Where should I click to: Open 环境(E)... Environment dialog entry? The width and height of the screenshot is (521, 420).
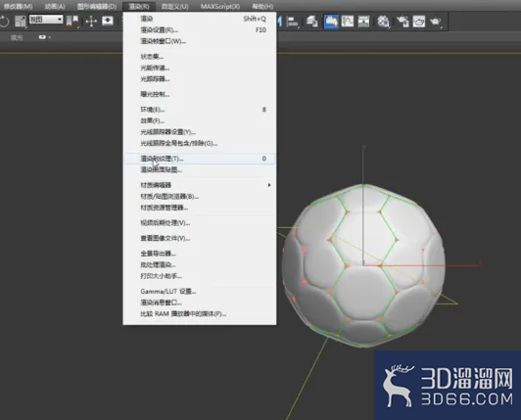coord(200,110)
